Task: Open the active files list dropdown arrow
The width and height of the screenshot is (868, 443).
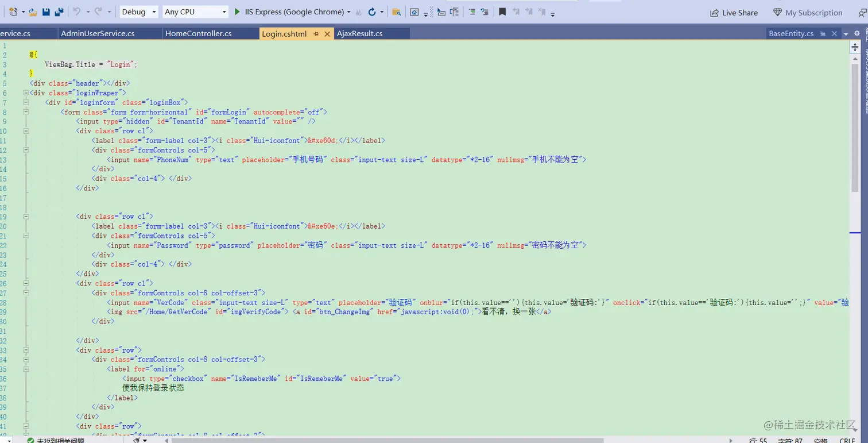Action: [x=846, y=34]
